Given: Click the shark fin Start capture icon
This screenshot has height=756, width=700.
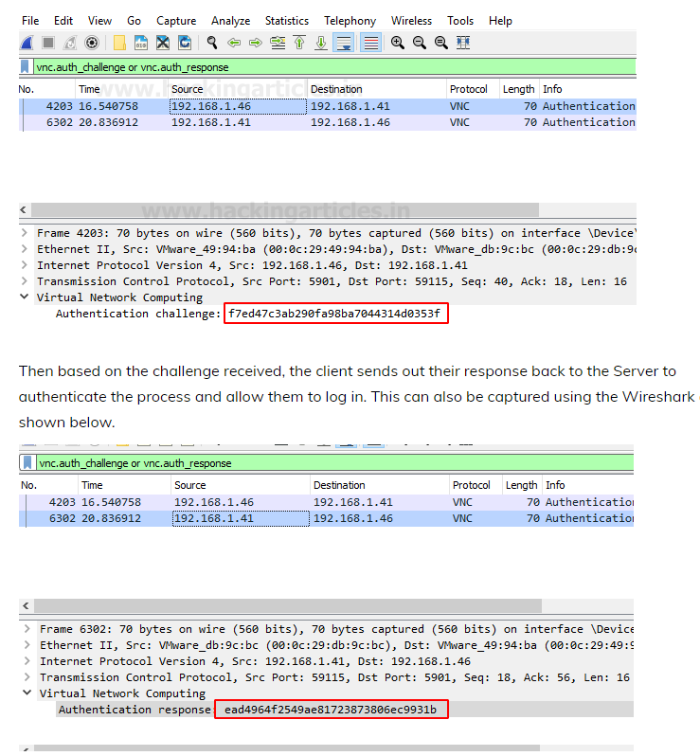Looking at the screenshot, I should [x=27, y=43].
